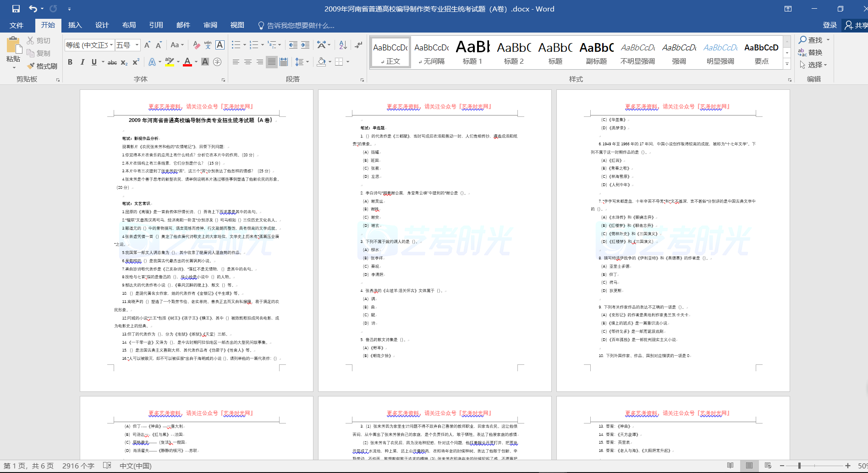Viewport: 868px width, 473px height.
Task: Expand the styles gallery list
Action: 787,64
